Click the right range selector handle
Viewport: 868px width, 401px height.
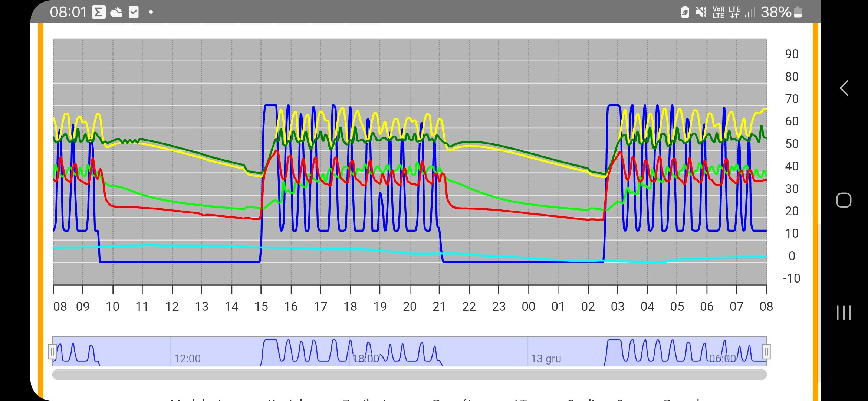pos(766,351)
